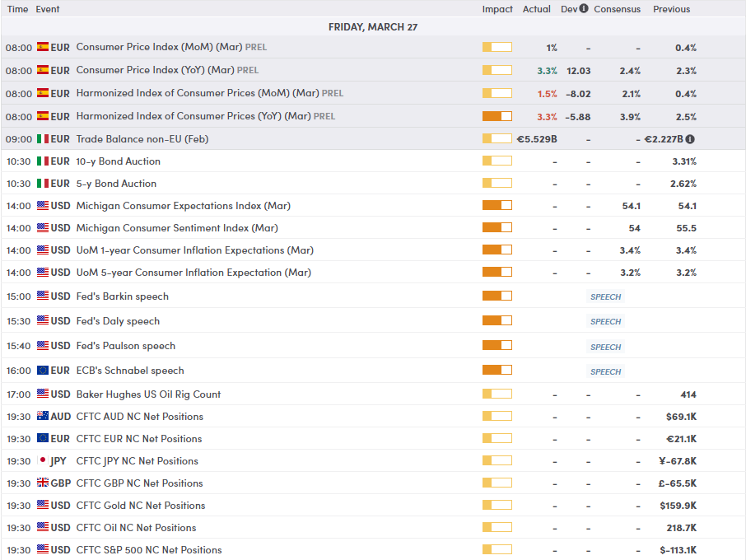
Task: Click US flag on CFTC S&P 500 row
Action: pyautogui.click(x=43, y=549)
